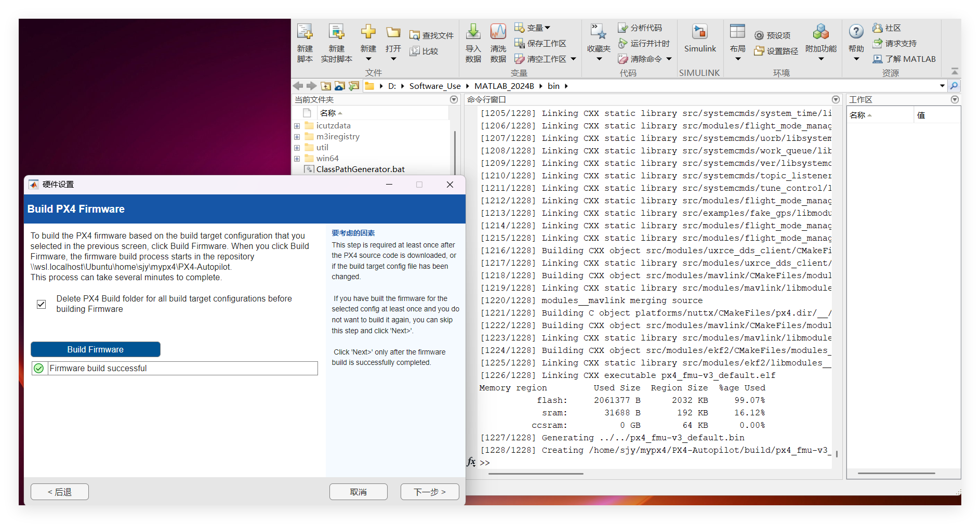Click the Layout (布局) icon
The width and height of the screenshot is (980, 524).
737,32
